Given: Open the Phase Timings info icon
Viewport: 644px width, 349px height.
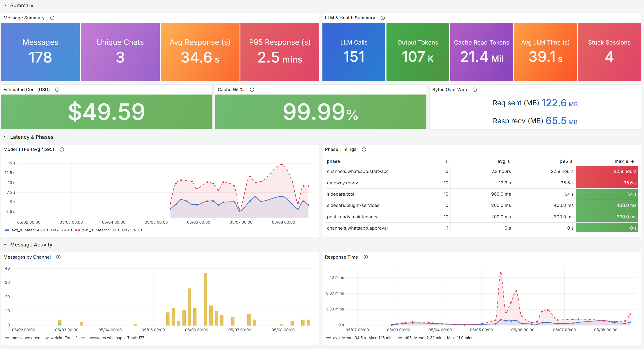Looking at the screenshot, I should 364,149.
